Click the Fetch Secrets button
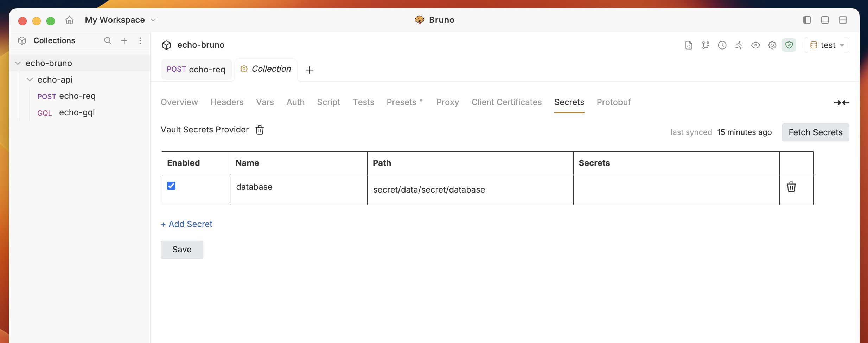The image size is (868, 343). pos(816,132)
